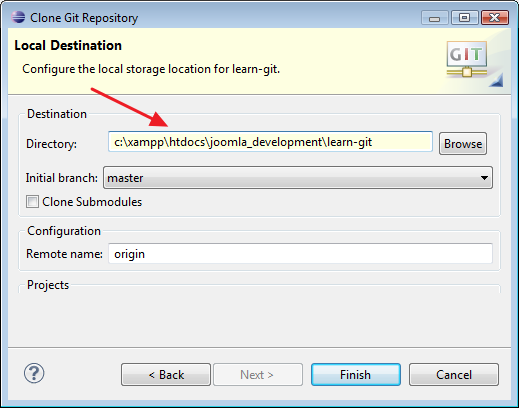Viewport: 519px width, 408px height.
Task: Click the GIT banner icon
Action: tap(467, 59)
